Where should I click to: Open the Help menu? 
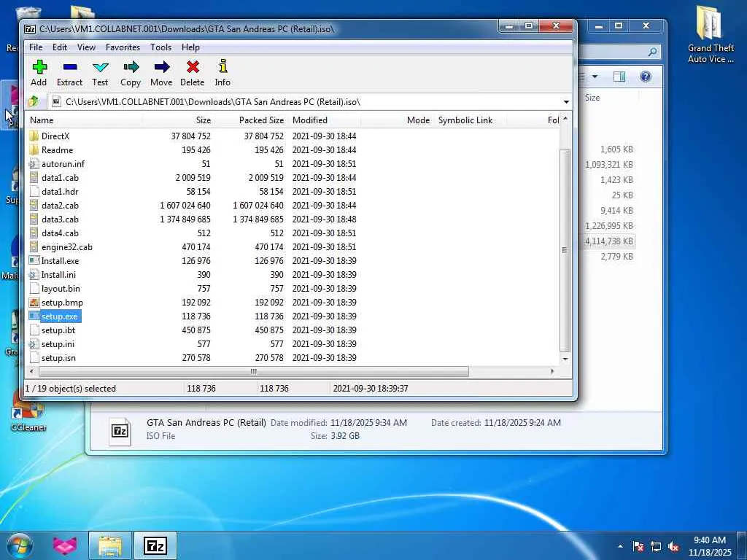(190, 47)
